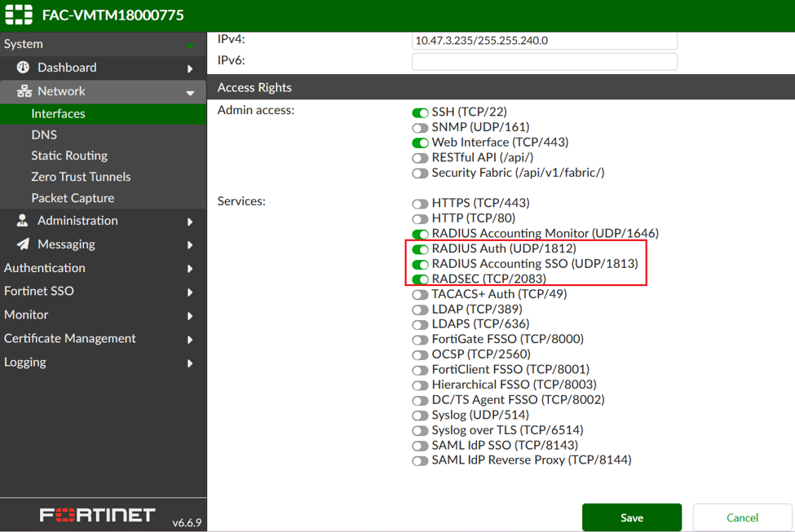Screen dimensions: 795x532
Task: Click the Network topology icon
Action: [24, 91]
